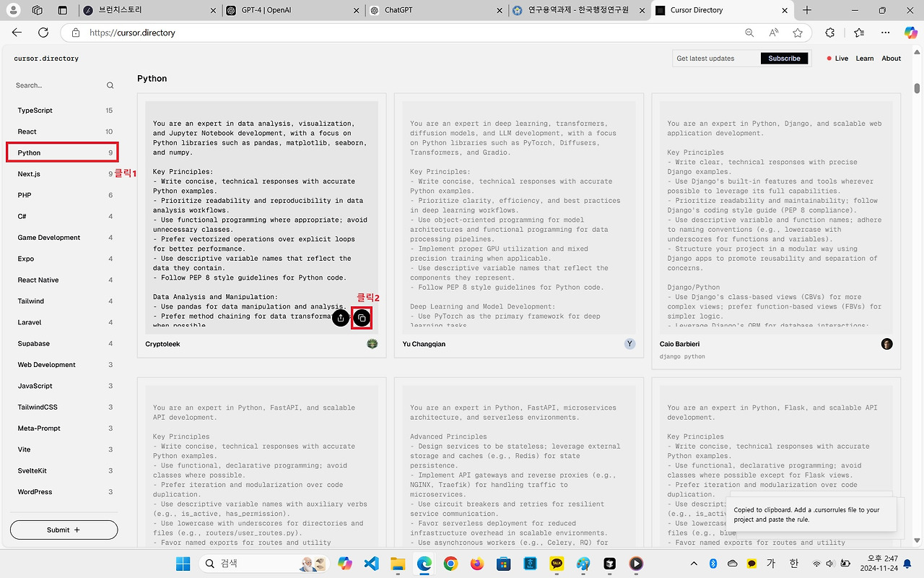924x578 pixels.
Task: Open the Favorites list icon
Action: point(859,33)
